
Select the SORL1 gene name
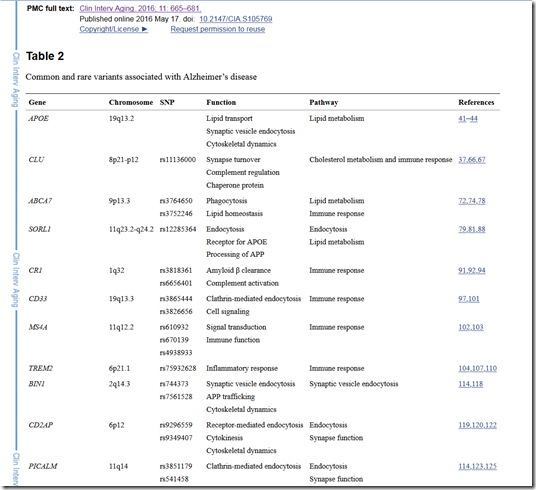click(x=40, y=229)
